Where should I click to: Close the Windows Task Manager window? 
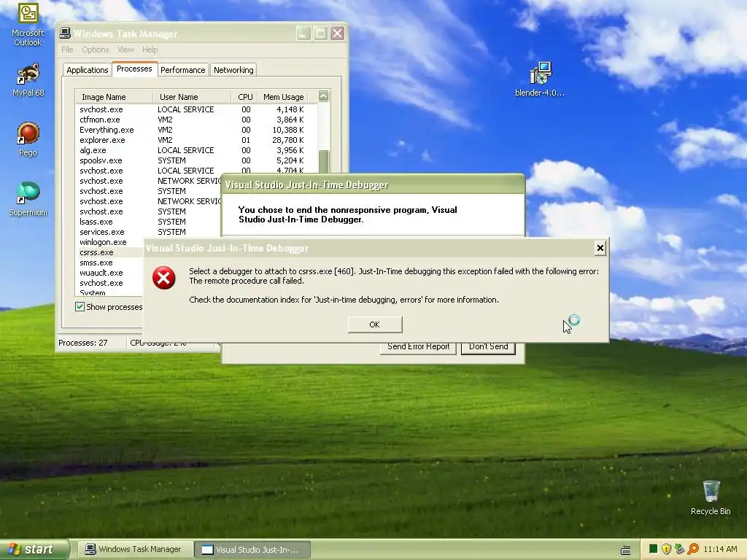[337, 34]
